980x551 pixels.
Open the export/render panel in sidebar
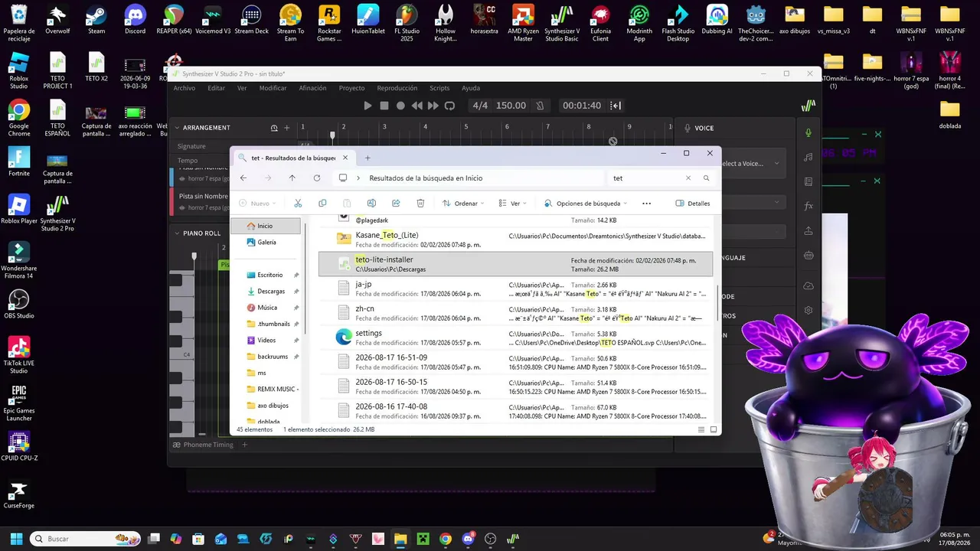[x=808, y=231]
